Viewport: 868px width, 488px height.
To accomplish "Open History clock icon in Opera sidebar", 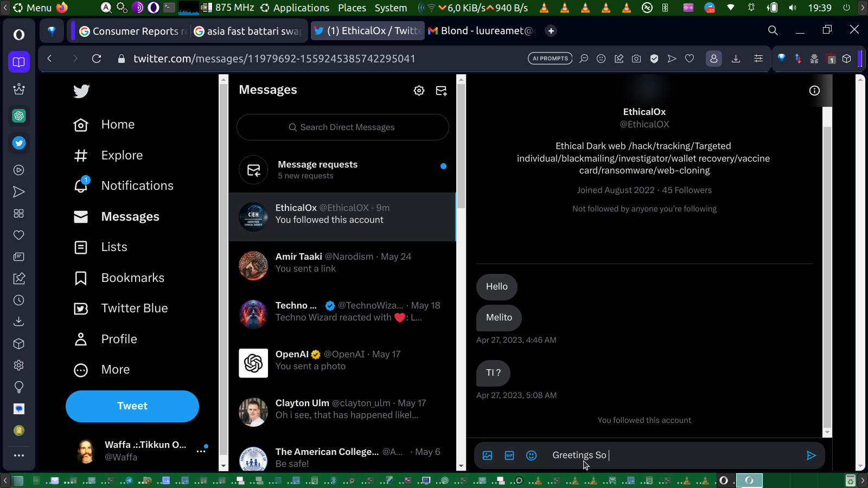I will pyautogui.click(x=19, y=300).
